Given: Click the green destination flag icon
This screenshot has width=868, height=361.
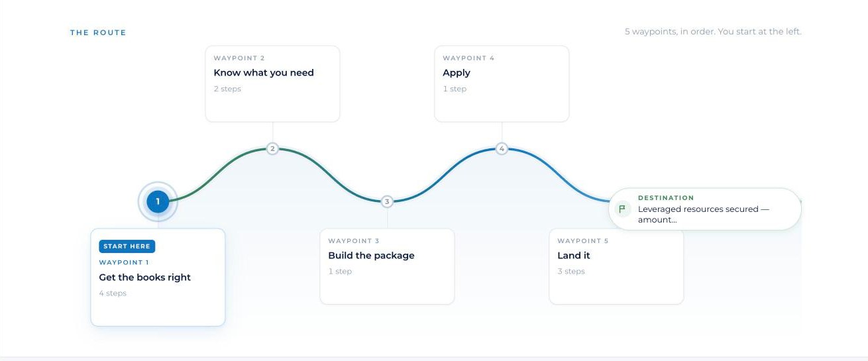Looking at the screenshot, I should point(622,209).
